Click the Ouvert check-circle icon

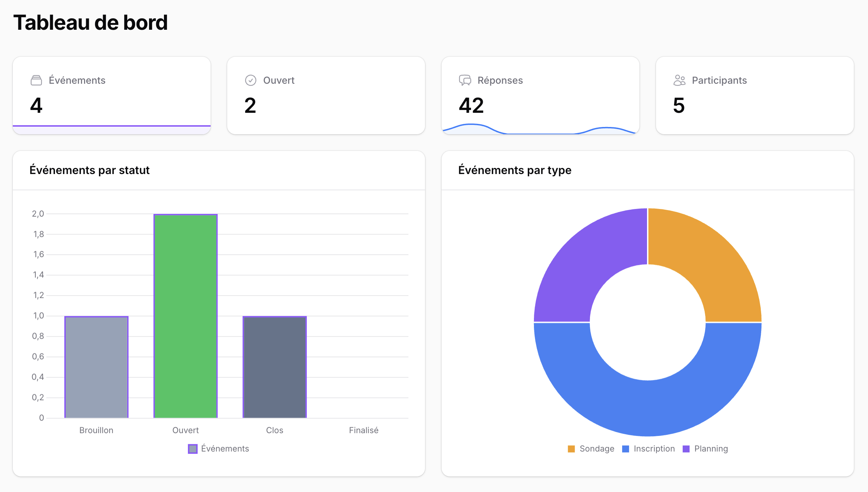pos(251,80)
